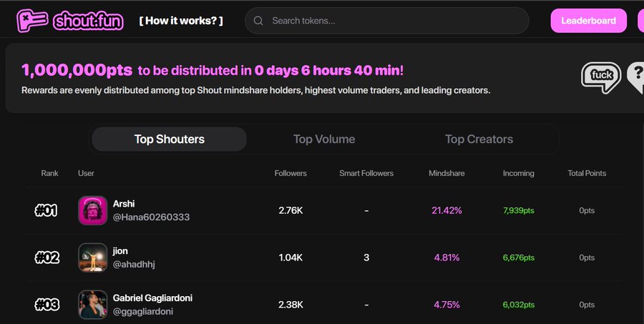Click the Smart Followers column header
This screenshot has width=644, height=324.
point(366,173)
